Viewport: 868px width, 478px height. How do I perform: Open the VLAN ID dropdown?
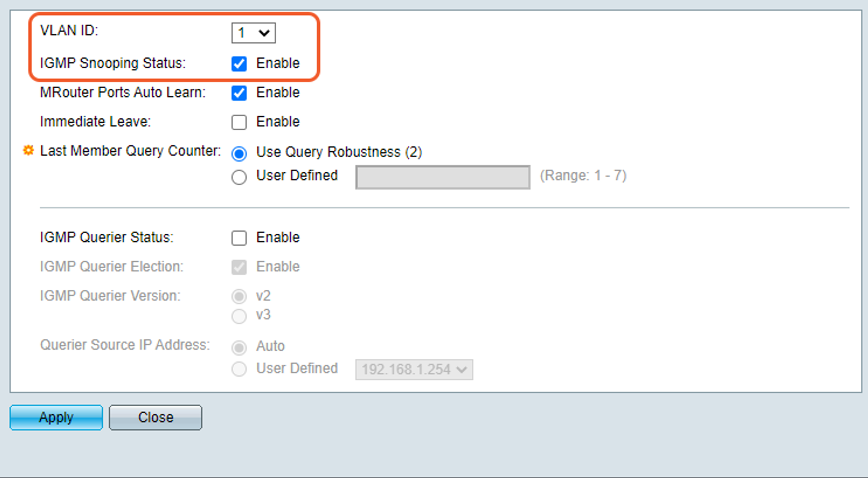click(253, 33)
